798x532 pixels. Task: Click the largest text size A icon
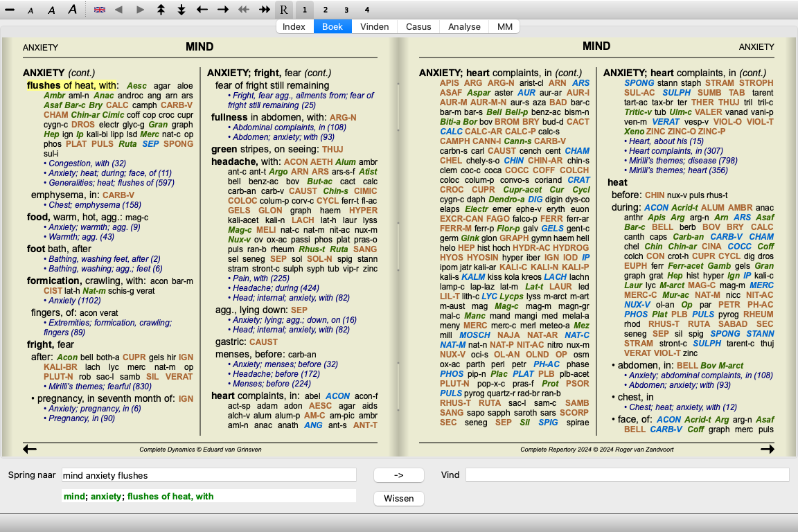pos(73,10)
